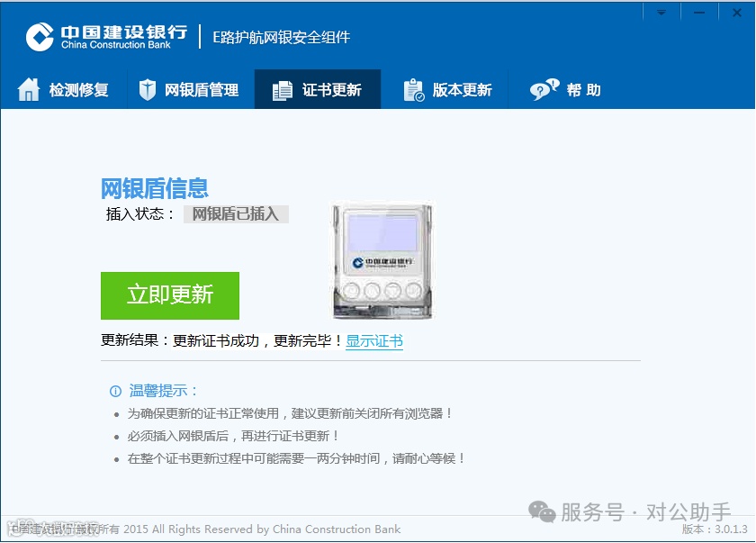Open the title bar dropdown menu arrow
The image size is (756, 543).
pos(661,12)
